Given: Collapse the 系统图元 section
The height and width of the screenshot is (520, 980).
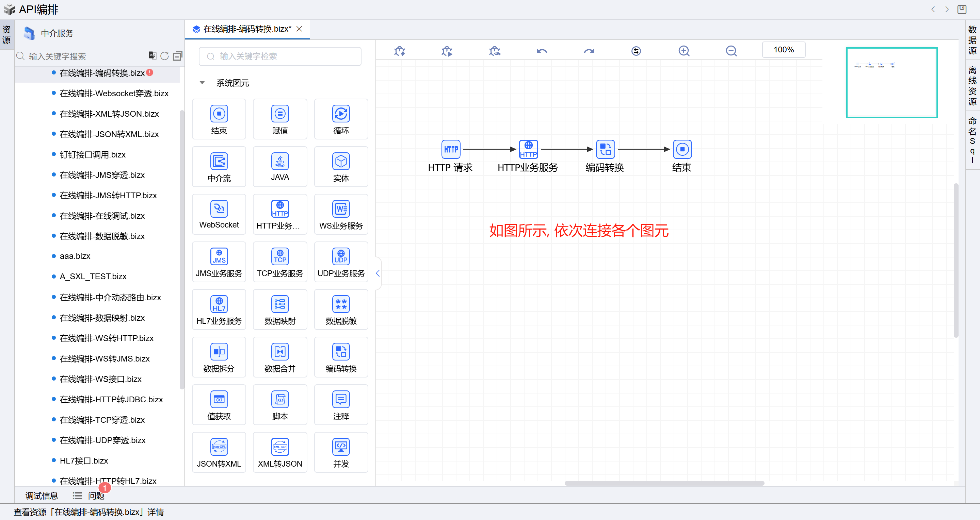Looking at the screenshot, I should pyautogui.click(x=202, y=83).
